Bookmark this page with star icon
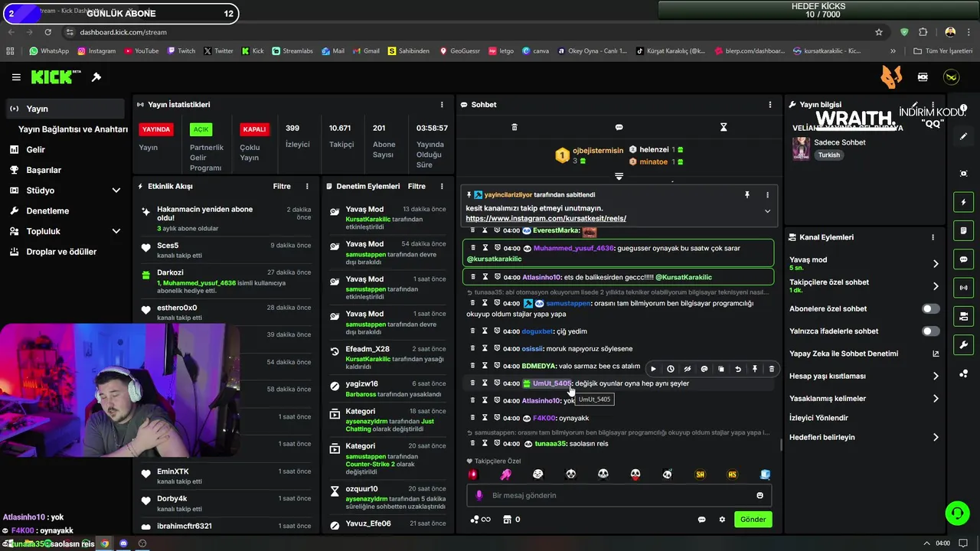 point(879,32)
